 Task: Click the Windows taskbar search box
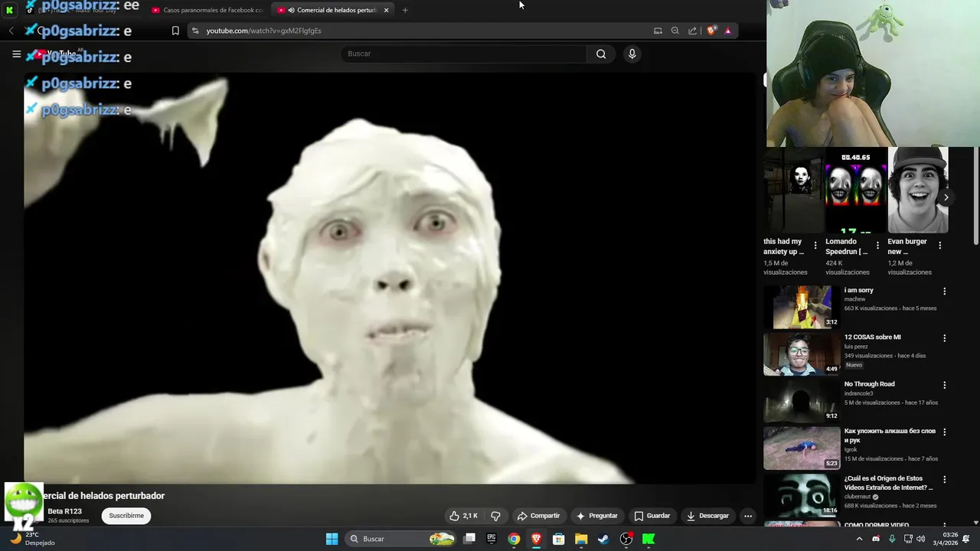403,539
